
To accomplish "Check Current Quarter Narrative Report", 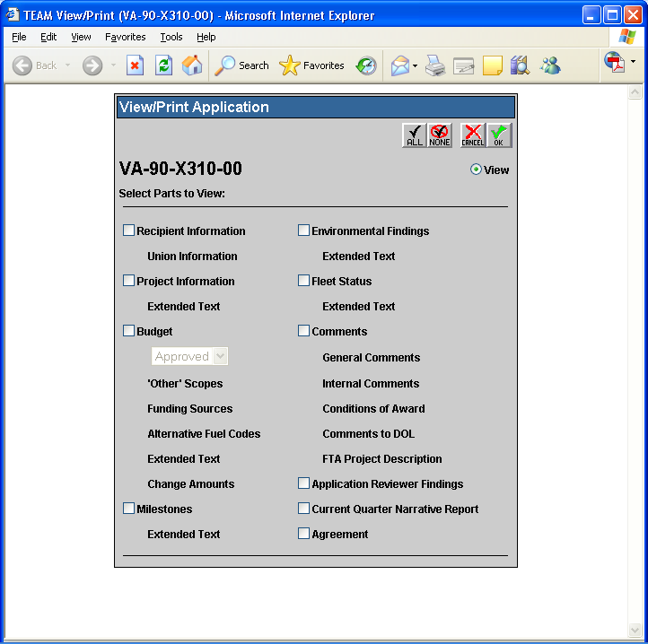I will point(303,508).
